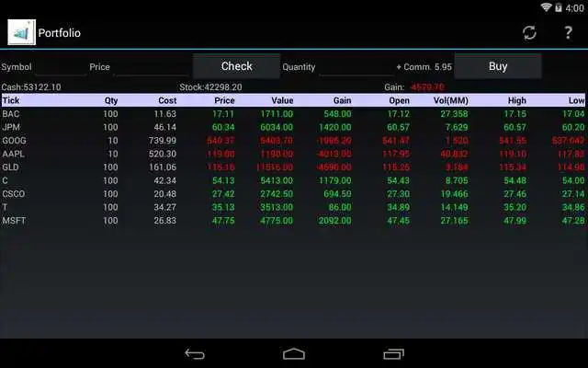Select the CSCO stock row ticker

[x=14, y=194]
